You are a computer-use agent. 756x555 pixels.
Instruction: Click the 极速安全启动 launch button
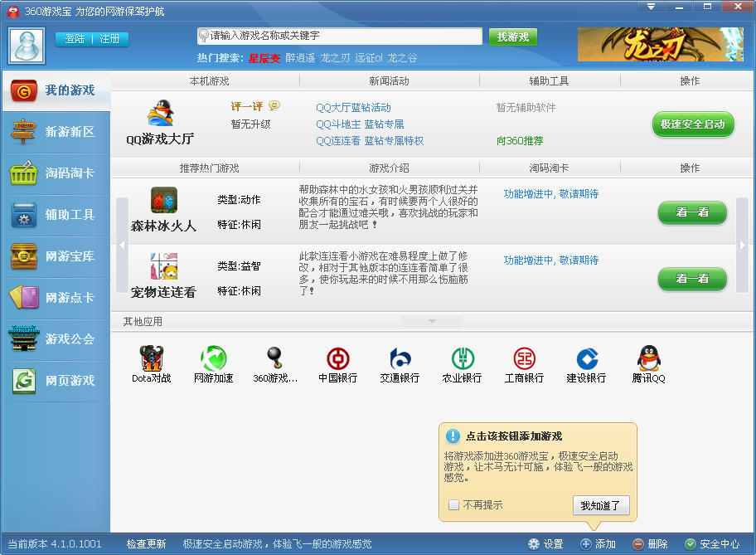pos(693,124)
